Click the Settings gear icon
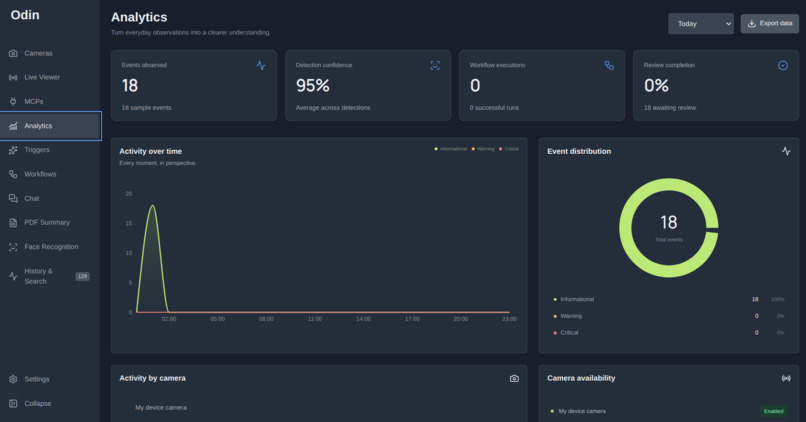Viewport: 806px width, 422px height. pyautogui.click(x=13, y=379)
